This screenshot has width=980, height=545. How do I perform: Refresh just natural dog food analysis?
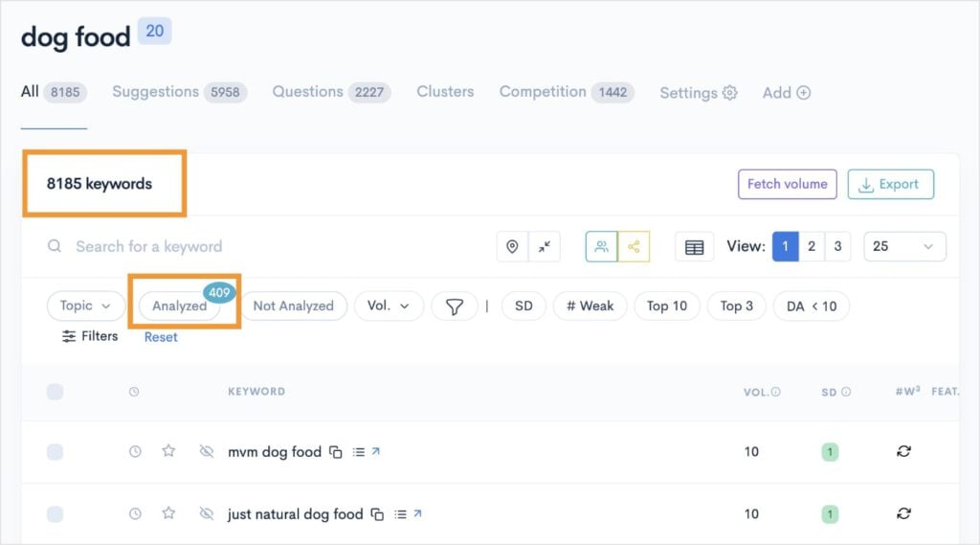[903, 513]
